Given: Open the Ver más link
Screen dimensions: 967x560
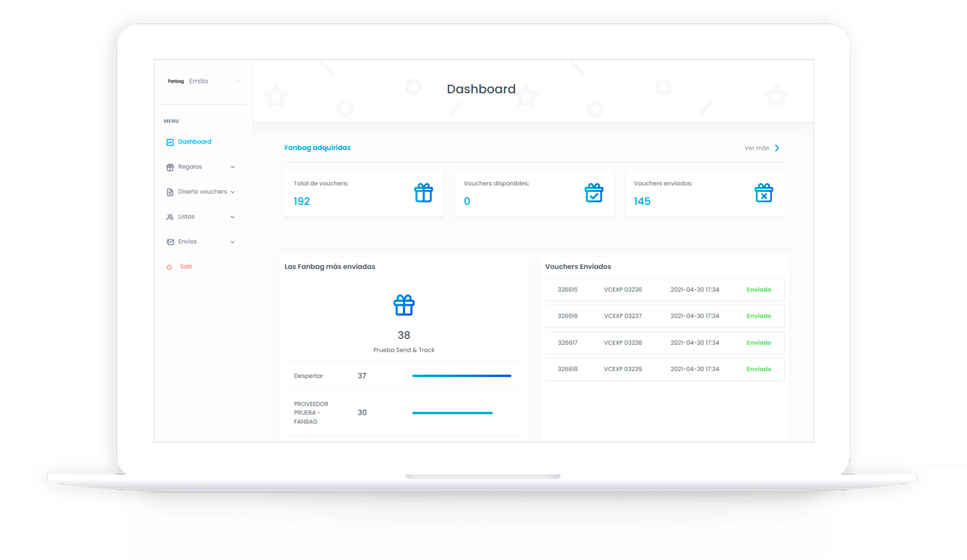Looking at the screenshot, I should (x=756, y=148).
